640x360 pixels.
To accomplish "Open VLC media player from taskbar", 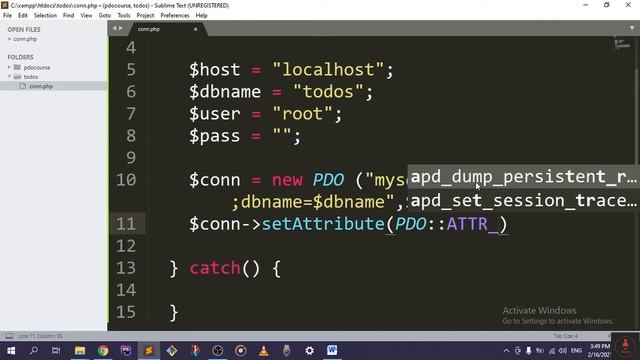I will (263, 351).
